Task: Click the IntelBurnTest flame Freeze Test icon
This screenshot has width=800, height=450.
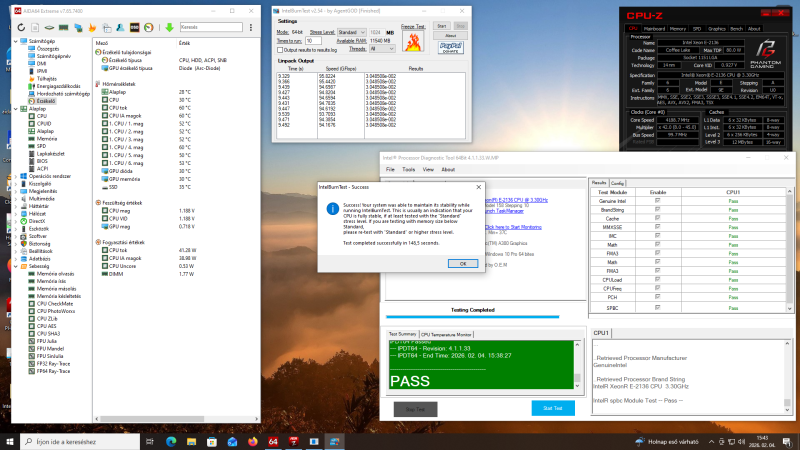Action: click(x=413, y=41)
